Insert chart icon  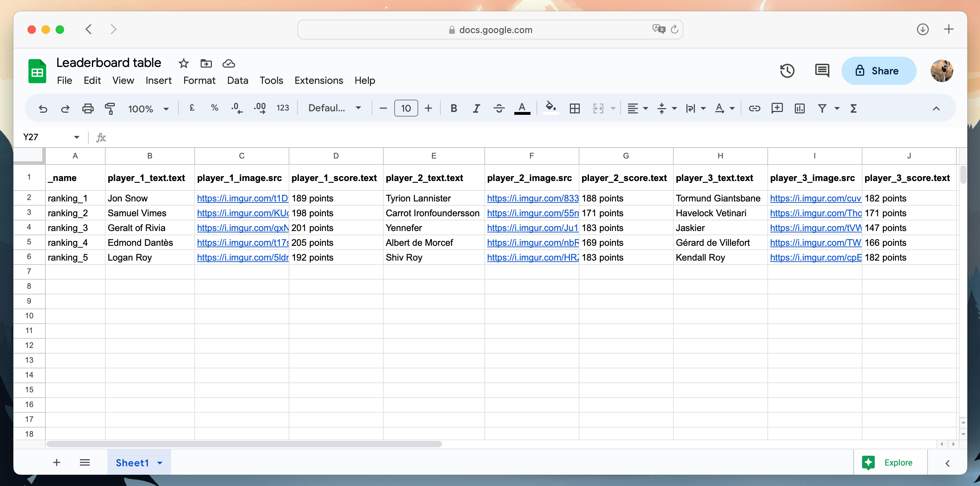point(799,108)
